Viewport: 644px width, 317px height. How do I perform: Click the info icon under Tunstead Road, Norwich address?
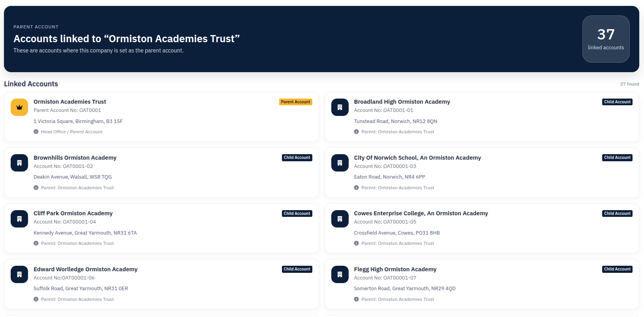(x=356, y=132)
